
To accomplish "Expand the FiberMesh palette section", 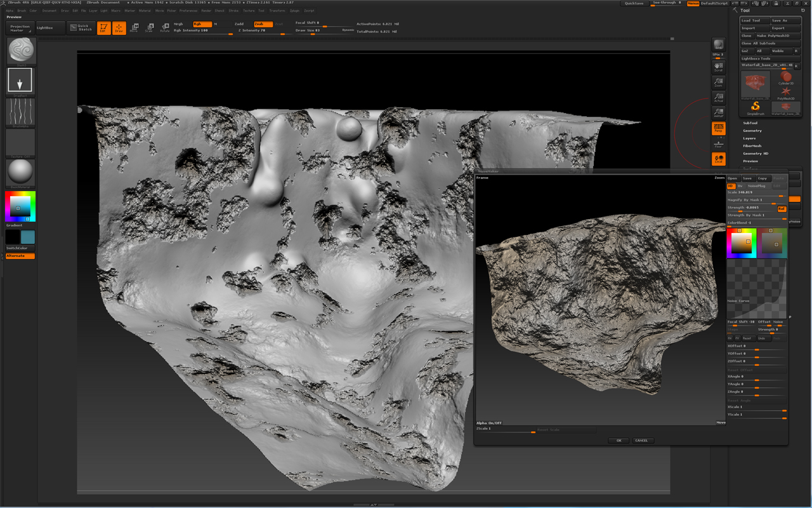I will pyautogui.click(x=752, y=146).
